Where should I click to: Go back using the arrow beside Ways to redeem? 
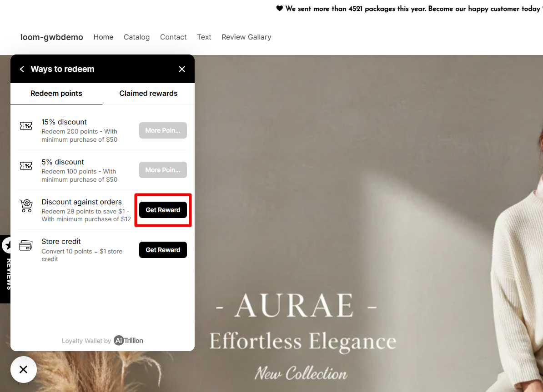pos(22,69)
